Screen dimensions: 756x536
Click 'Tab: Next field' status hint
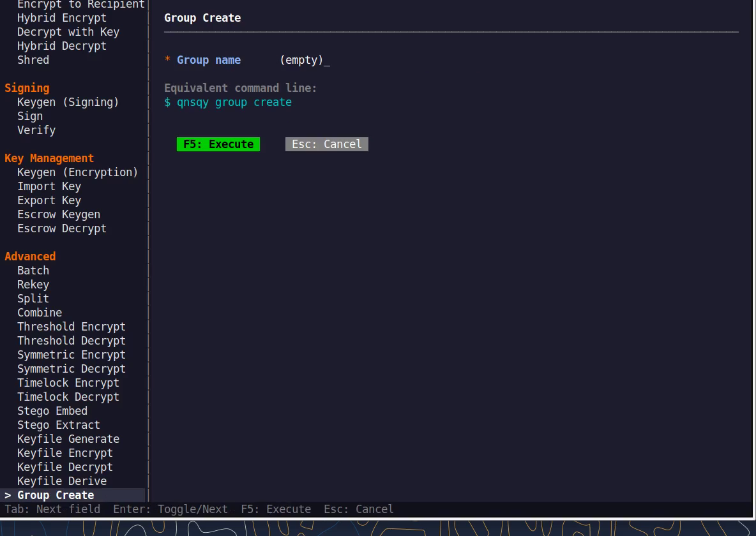click(52, 509)
